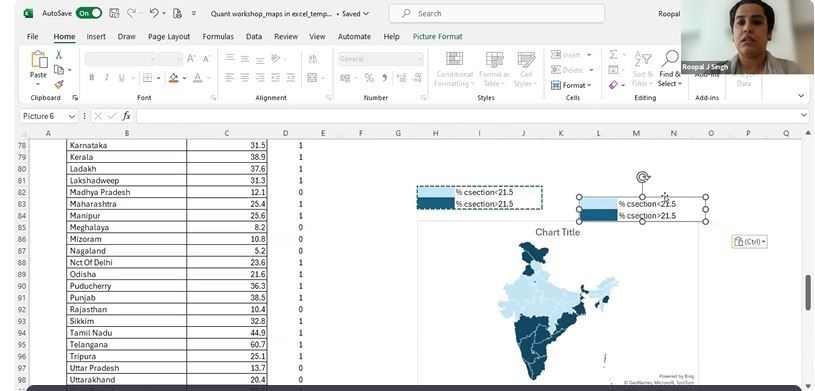The width and height of the screenshot is (815, 391).
Task: Toggle Wrap Text
Action: click(312, 59)
